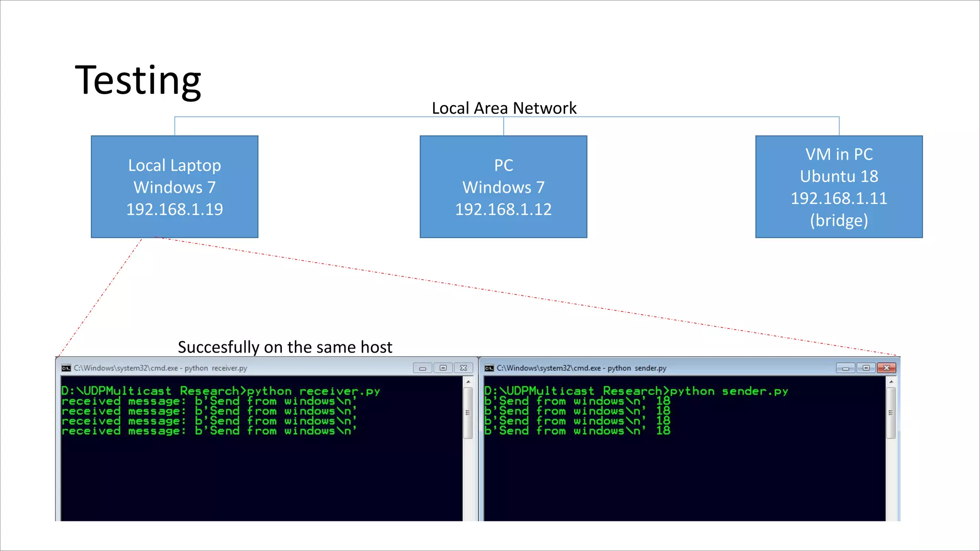Click the (bridge) text in VM box
Screen dimensions: 980x551
[839, 220]
